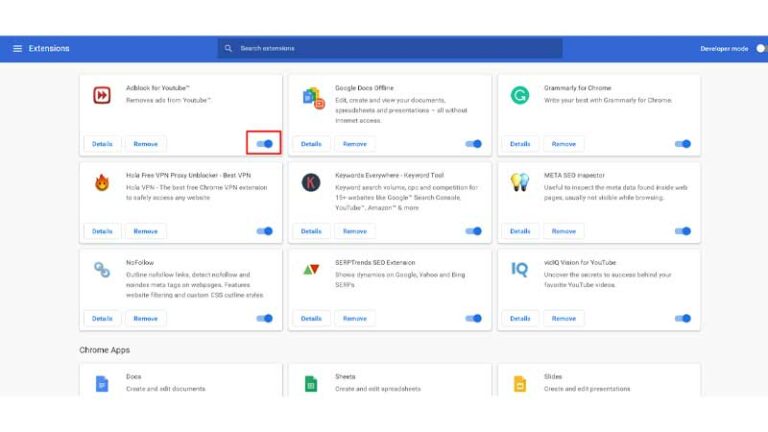
Task: Click the NoFollow chain link icon
Action: coord(102,269)
